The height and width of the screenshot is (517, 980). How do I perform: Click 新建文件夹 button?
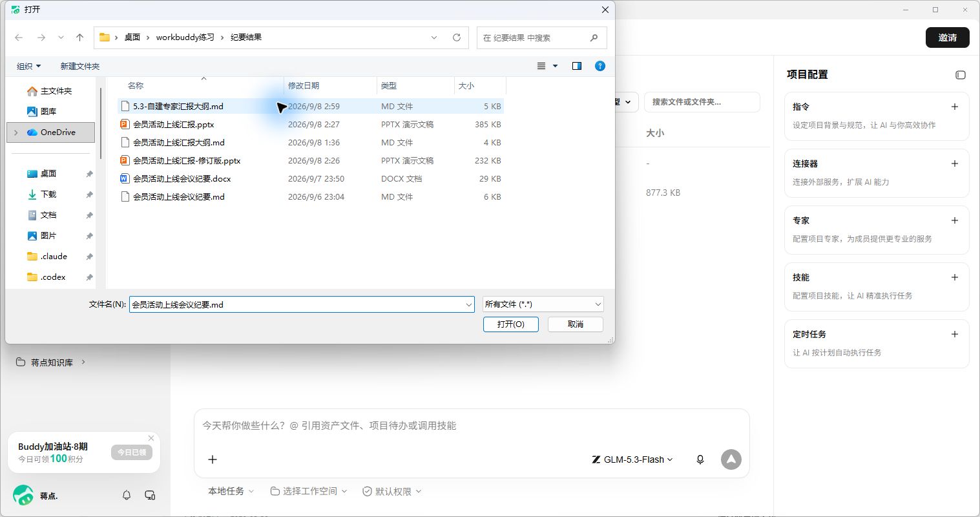click(x=80, y=66)
